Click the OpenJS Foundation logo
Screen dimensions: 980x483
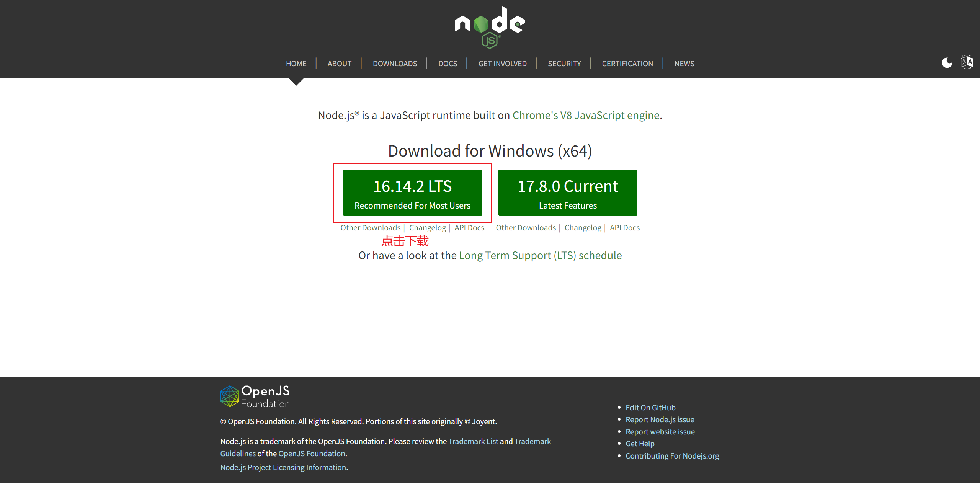(x=255, y=397)
